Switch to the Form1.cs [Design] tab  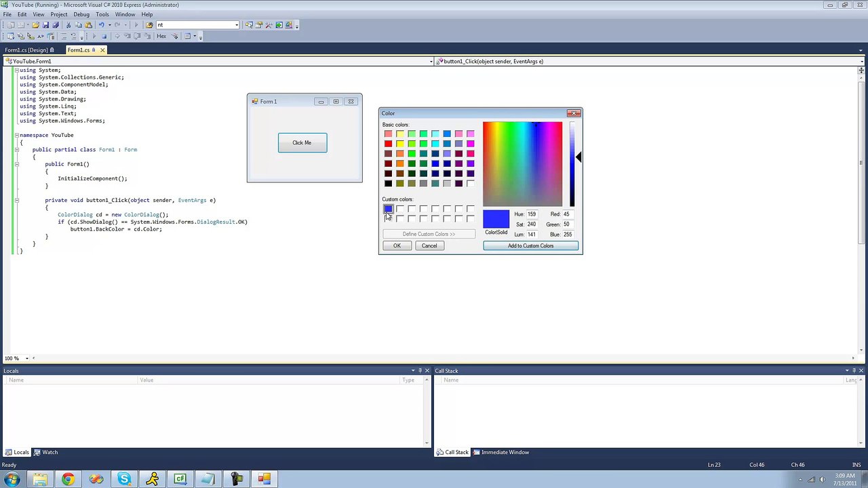[29, 50]
